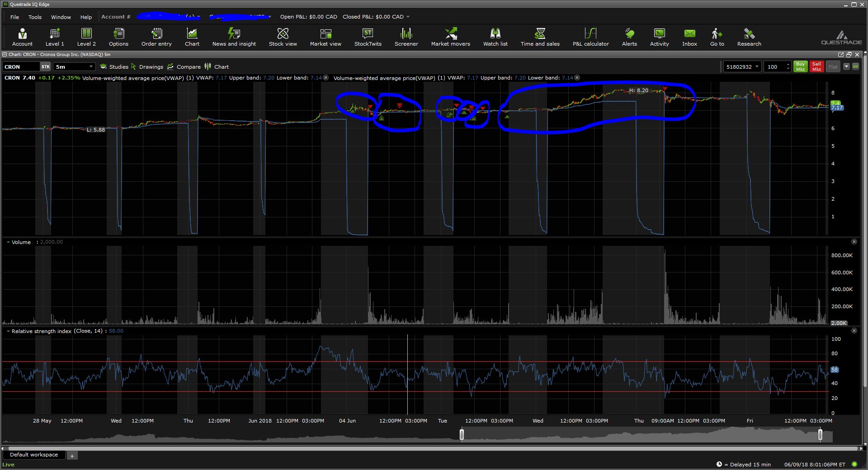Expand the Closed P&L dropdown arrow
Image resolution: width=868 pixels, height=470 pixels.
408,17
